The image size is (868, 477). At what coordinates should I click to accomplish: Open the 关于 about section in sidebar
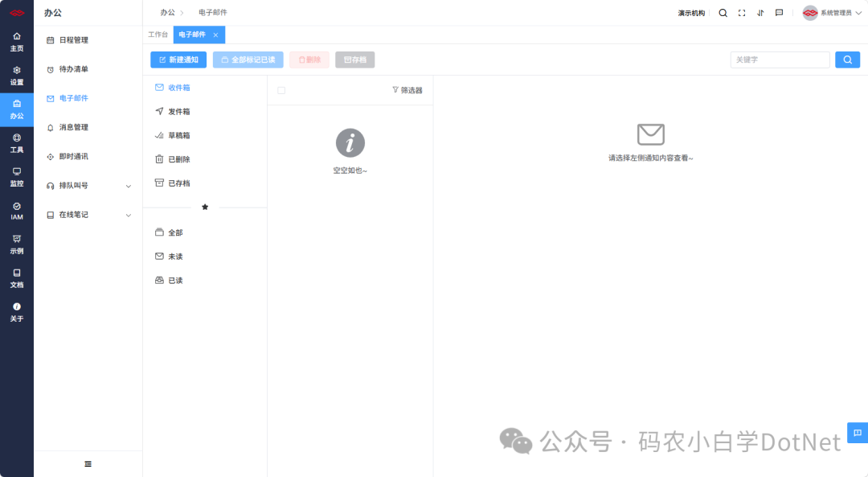(x=17, y=312)
